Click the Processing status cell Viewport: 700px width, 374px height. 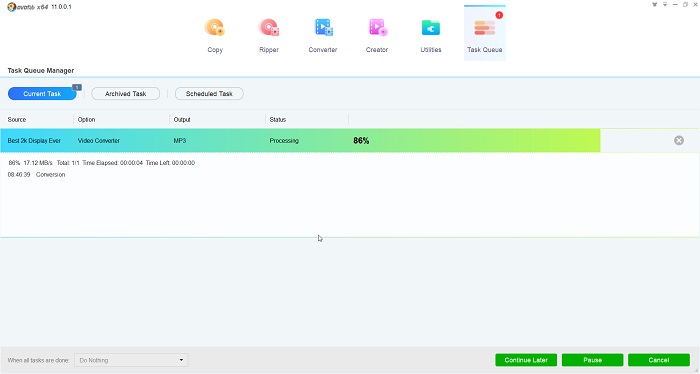tap(284, 141)
